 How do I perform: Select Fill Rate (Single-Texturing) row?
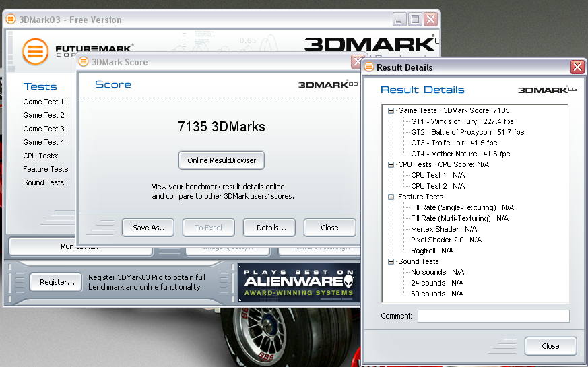(462, 207)
